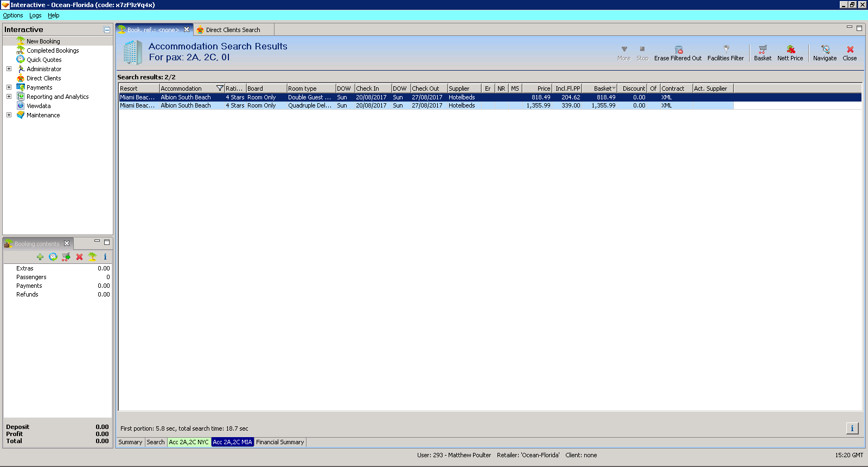Click the info button beside search time
The height and width of the screenshot is (467, 868).
pyautogui.click(x=852, y=428)
